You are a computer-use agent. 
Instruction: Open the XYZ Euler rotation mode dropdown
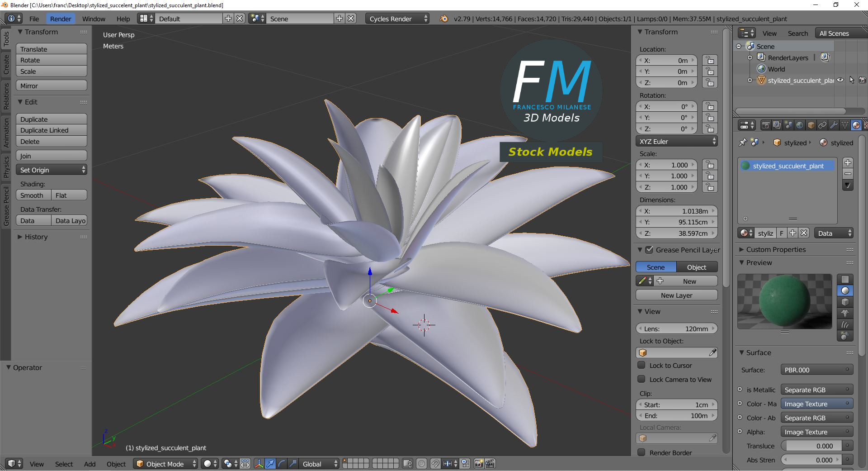(x=676, y=141)
